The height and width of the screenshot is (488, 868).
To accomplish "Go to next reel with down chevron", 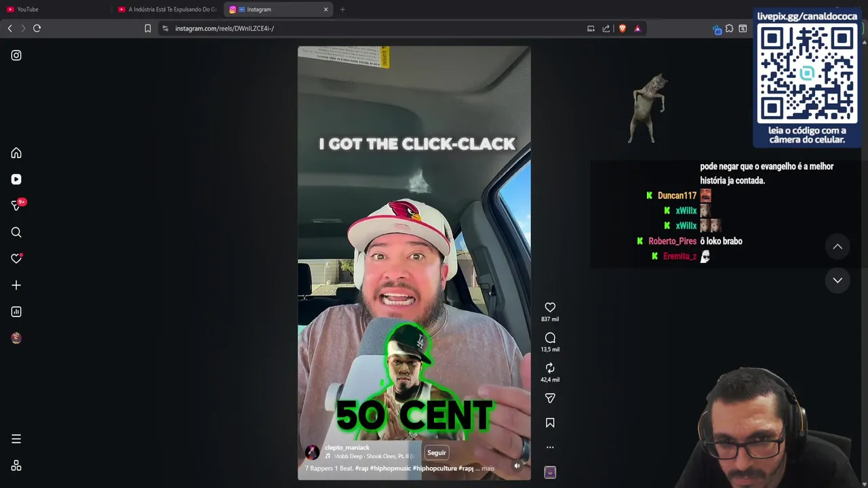I will click(x=837, y=280).
